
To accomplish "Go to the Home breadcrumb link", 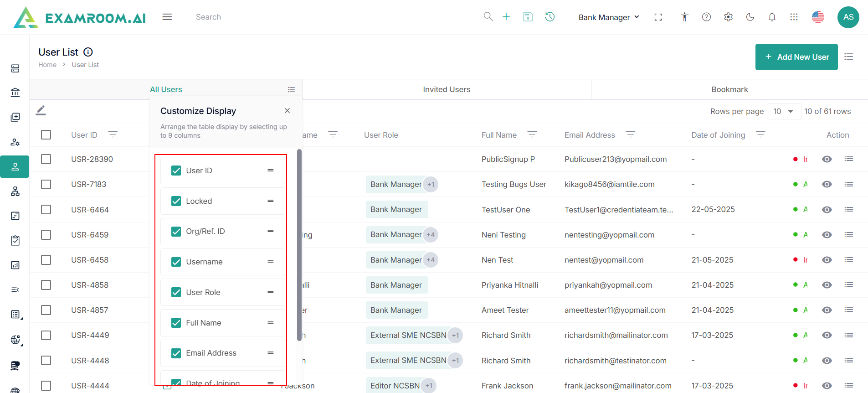I will [47, 65].
